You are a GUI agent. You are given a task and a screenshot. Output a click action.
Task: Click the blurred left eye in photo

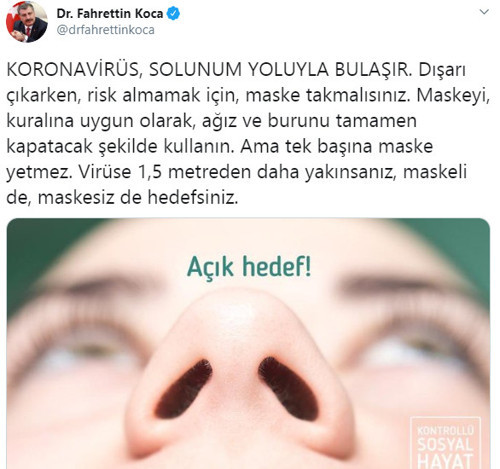[x=85, y=345]
